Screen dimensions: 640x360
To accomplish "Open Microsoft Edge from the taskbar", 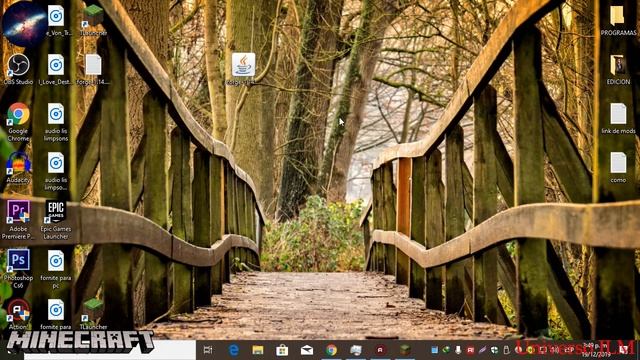I will [x=233, y=350].
